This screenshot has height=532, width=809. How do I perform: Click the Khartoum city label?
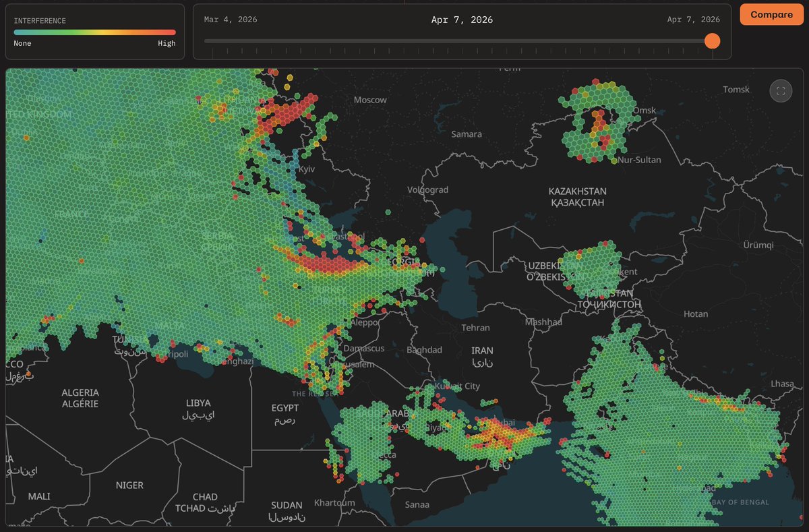coord(334,503)
